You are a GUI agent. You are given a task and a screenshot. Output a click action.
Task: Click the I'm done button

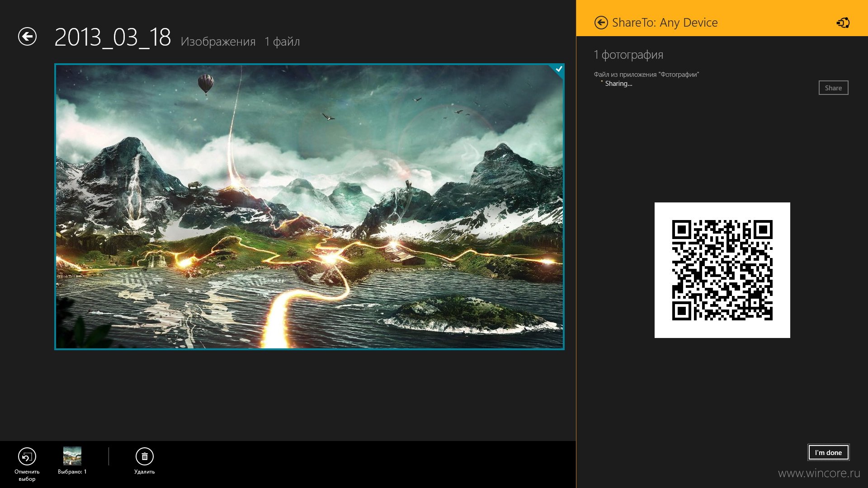pos(828,452)
